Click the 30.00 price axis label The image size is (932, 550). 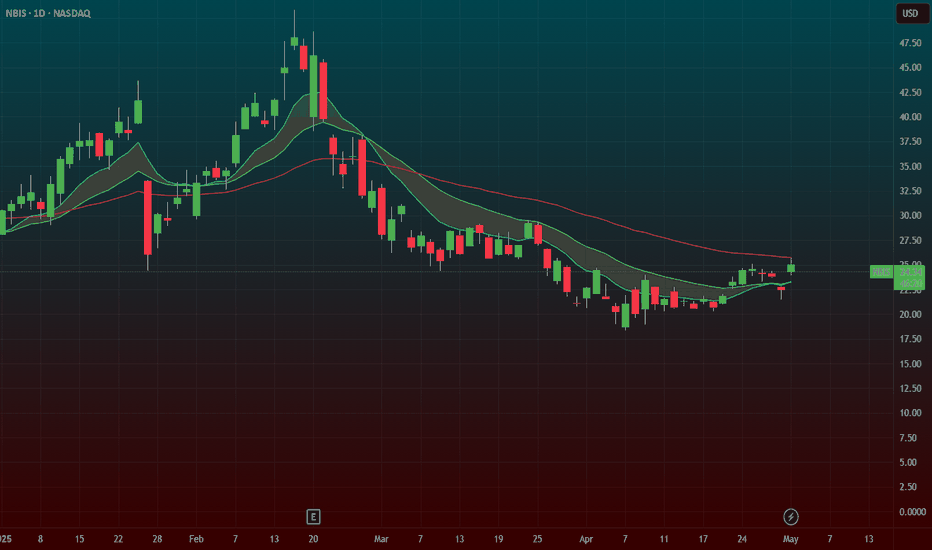(x=910, y=215)
